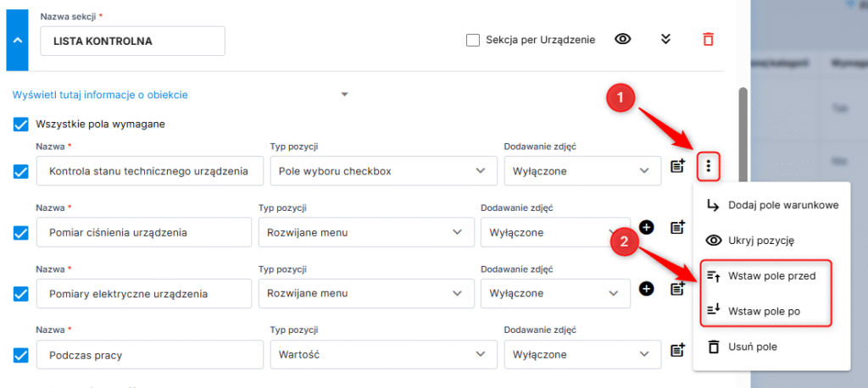
Task: Choose Dodaj pole warunkowe menu entry
Action: 771,205
